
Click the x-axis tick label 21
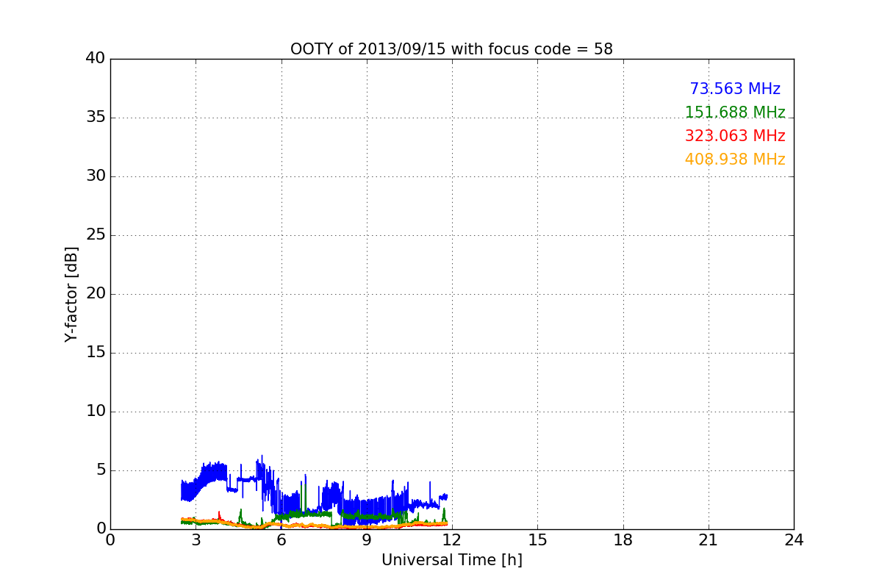[x=709, y=540]
